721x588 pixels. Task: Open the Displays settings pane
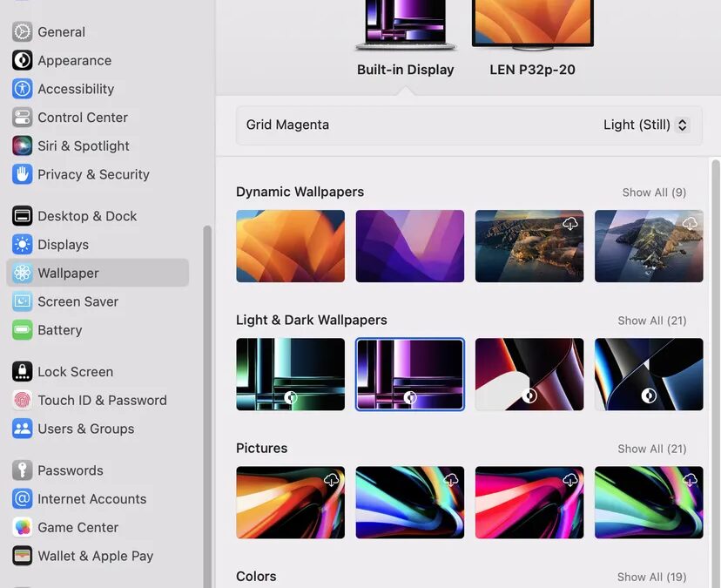pos(63,245)
